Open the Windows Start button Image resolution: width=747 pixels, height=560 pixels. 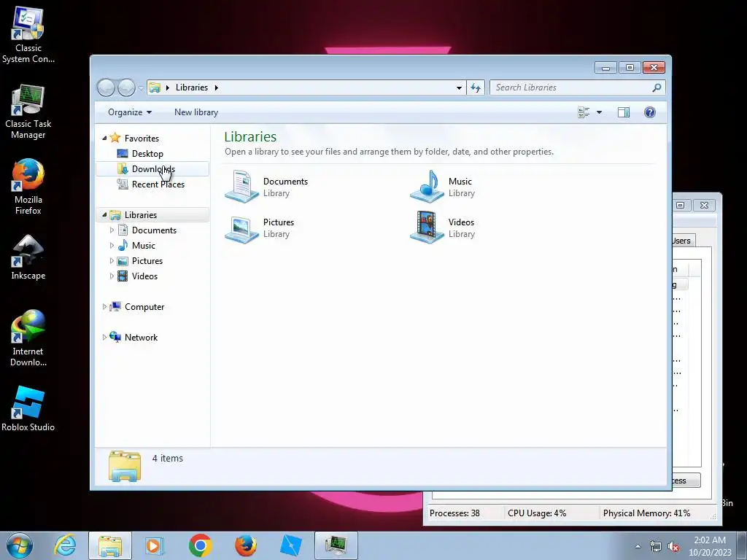20,545
